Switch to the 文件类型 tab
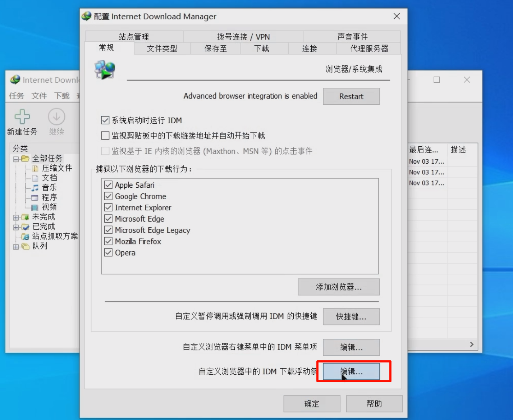513x420 pixels. click(162, 49)
